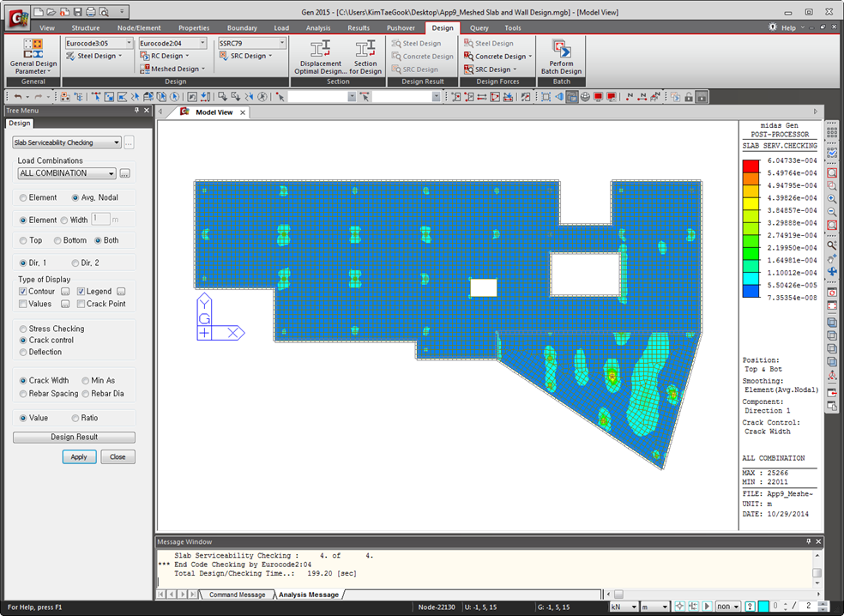Click the ellipsis button beside Legend

point(121,292)
